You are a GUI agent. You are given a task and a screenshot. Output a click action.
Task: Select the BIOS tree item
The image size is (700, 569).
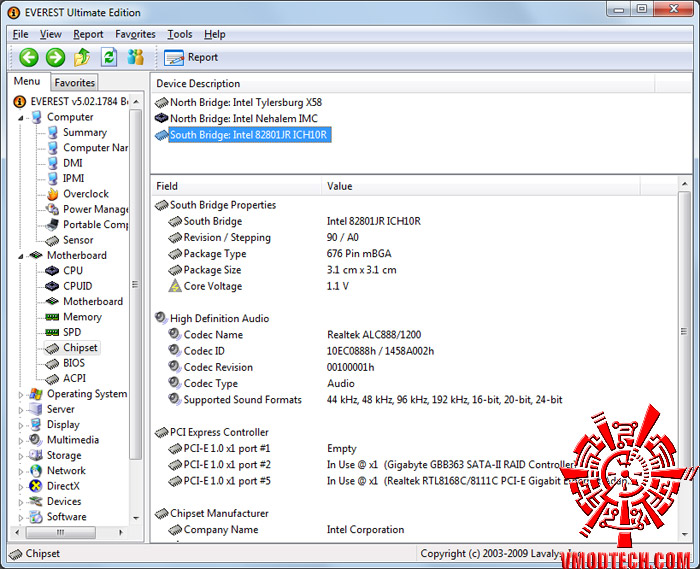[x=74, y=363]
